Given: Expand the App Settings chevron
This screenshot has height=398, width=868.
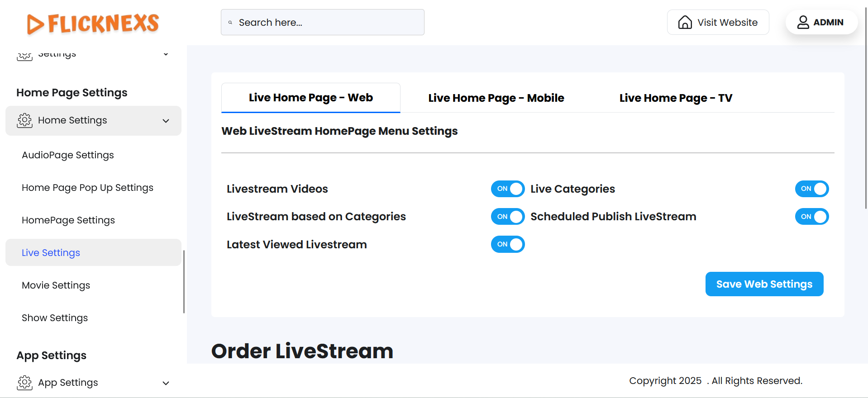Looking at the screenshot, I should (166, 383).
